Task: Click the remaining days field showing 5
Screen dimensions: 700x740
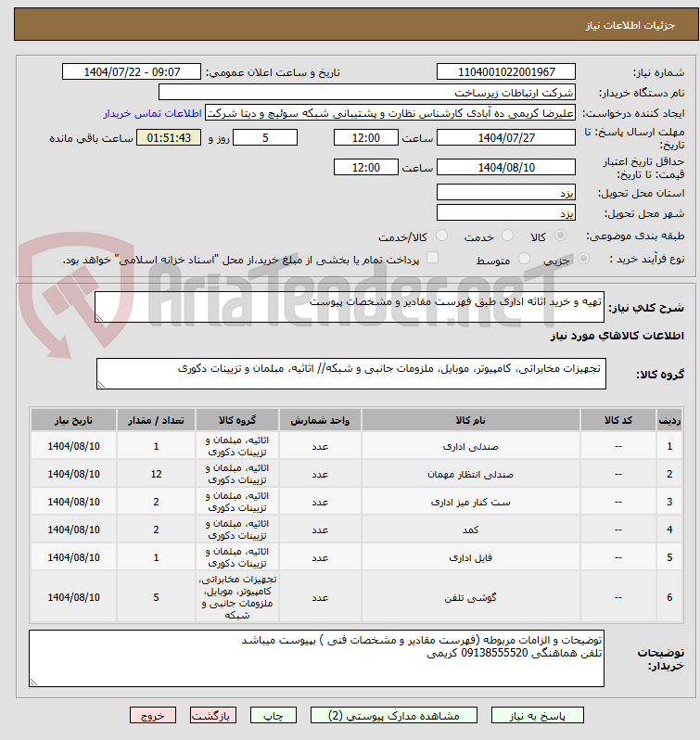Action: (265, 138)
